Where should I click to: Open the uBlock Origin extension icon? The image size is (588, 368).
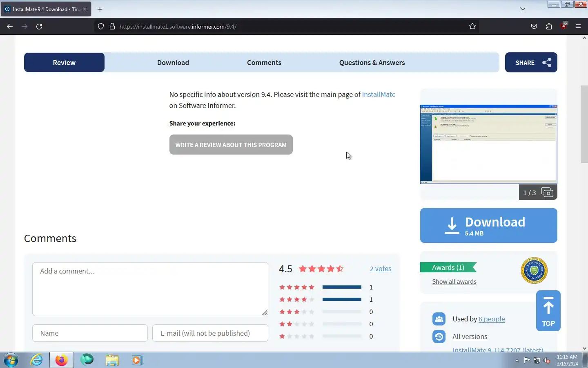coord(563,26)
